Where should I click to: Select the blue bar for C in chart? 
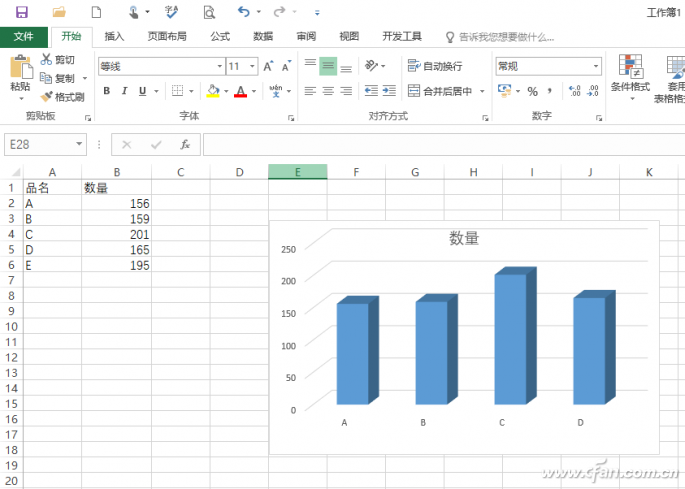tap(515, 336)
